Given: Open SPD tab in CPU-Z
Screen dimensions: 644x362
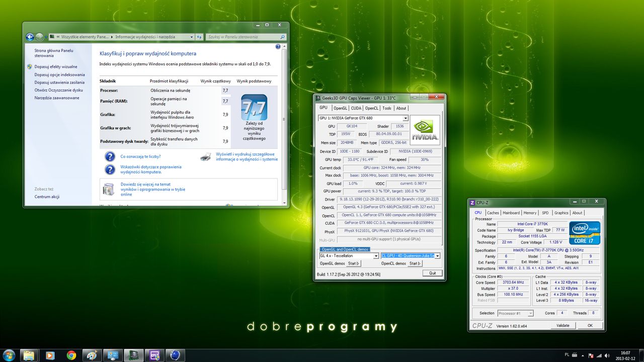Looking at the screenshot, I should (x=545, y=213).
